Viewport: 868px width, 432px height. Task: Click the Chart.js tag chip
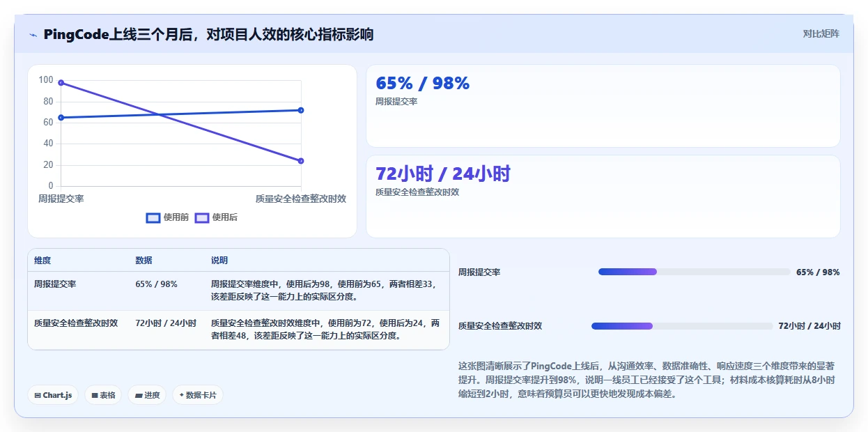[x=54, y=395]
